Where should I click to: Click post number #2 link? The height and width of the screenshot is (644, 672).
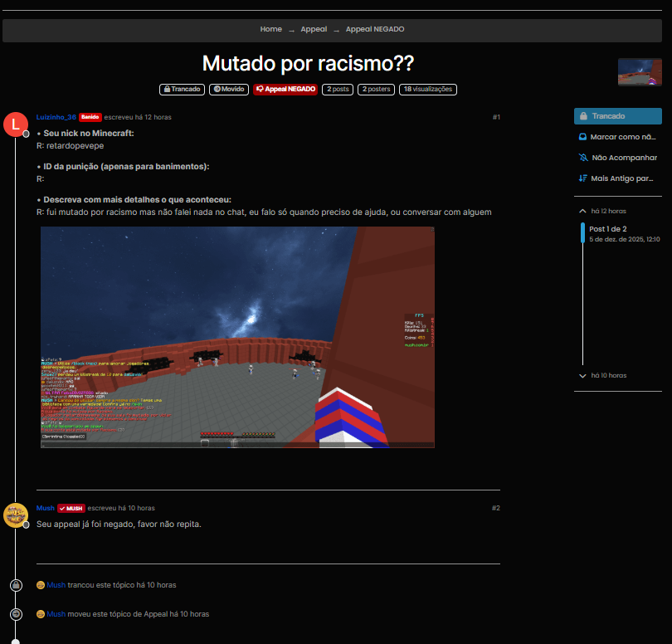tap(496, 508)
